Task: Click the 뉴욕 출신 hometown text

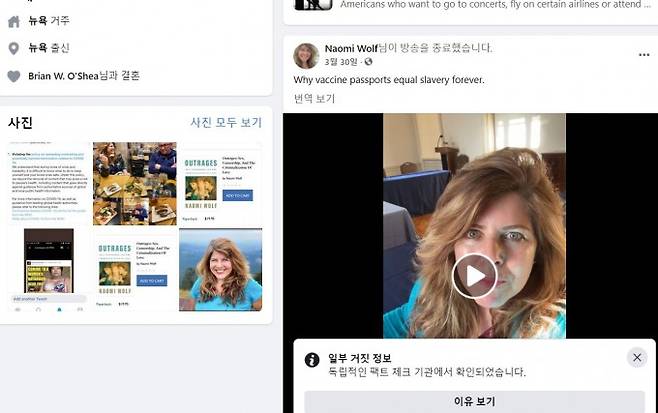Action: (49, 48)
